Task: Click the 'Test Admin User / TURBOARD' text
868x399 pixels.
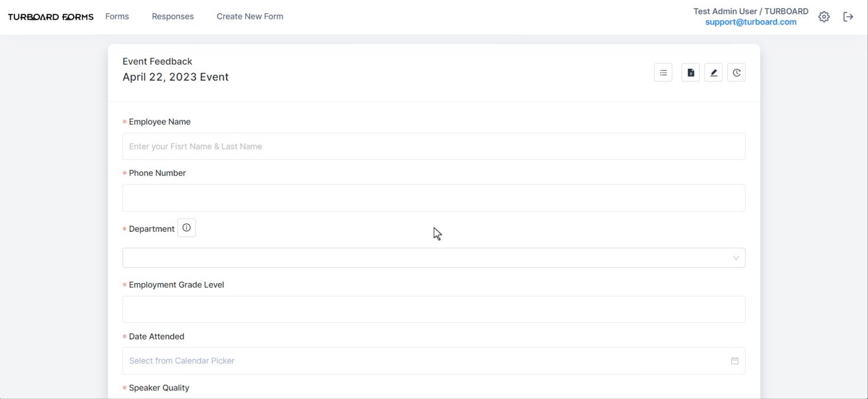Action: (x=751, y=11)
